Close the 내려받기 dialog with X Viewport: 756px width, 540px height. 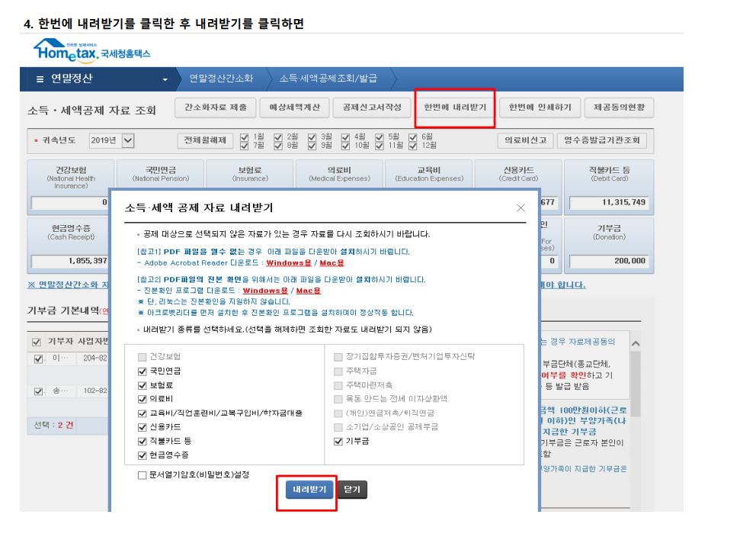[x=521, y=207]
